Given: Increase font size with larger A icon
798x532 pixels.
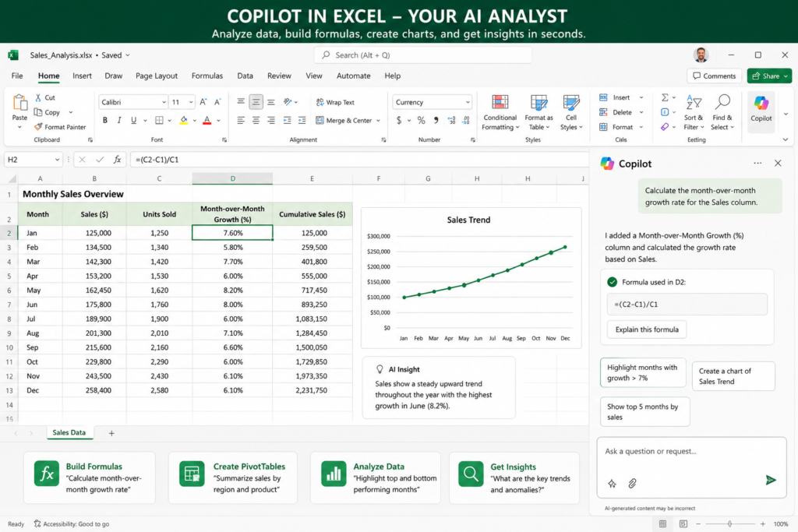Looking at the screenshot, I should tap(203, 102).
